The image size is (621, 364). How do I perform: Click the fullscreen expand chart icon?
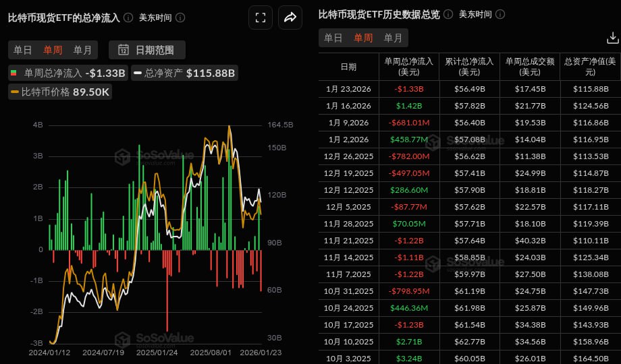260,18
